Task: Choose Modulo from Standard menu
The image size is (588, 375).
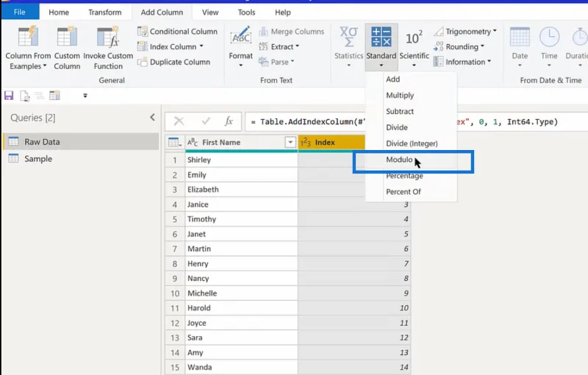Action: pos(399,160)
